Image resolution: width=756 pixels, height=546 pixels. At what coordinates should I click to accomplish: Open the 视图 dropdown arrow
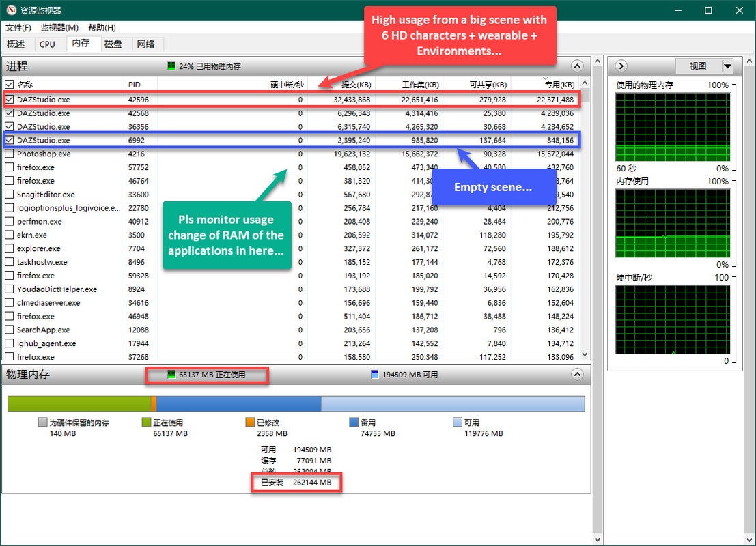[x=727, y=66]
